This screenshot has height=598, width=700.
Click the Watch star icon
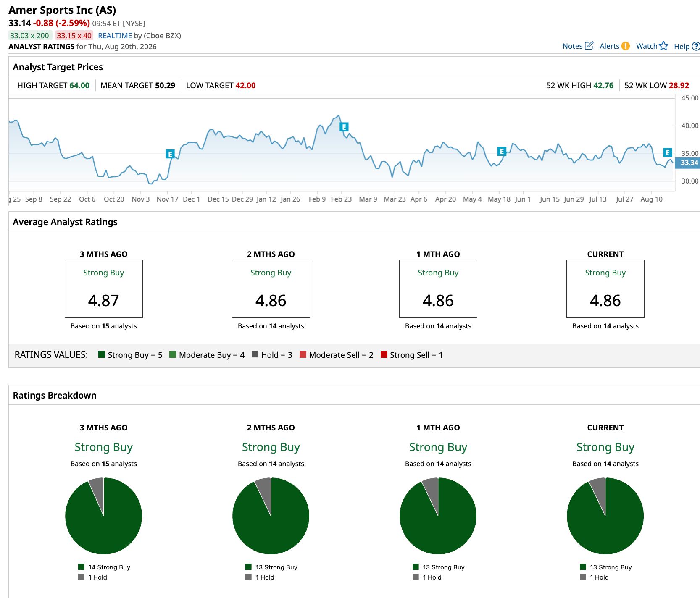663,45
